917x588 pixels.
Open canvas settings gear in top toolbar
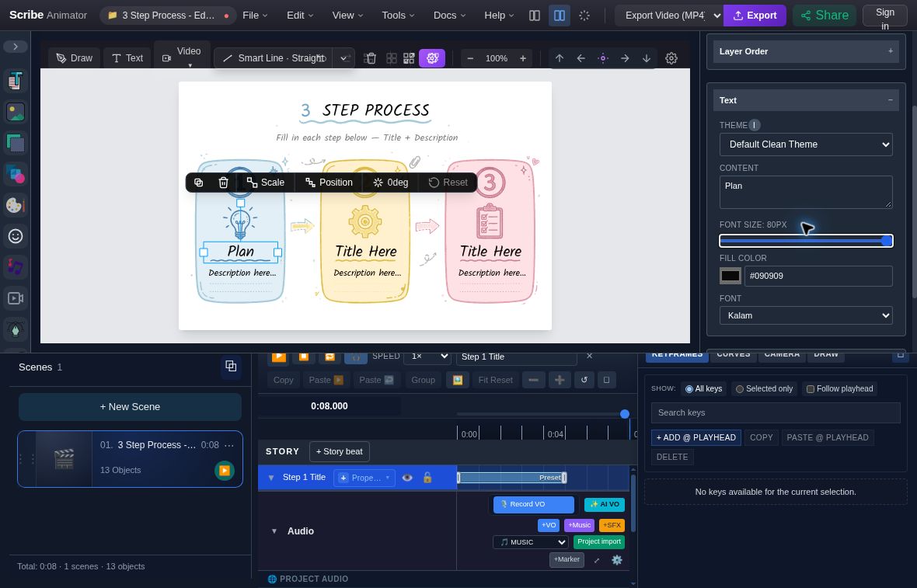(x=671, y=57)
